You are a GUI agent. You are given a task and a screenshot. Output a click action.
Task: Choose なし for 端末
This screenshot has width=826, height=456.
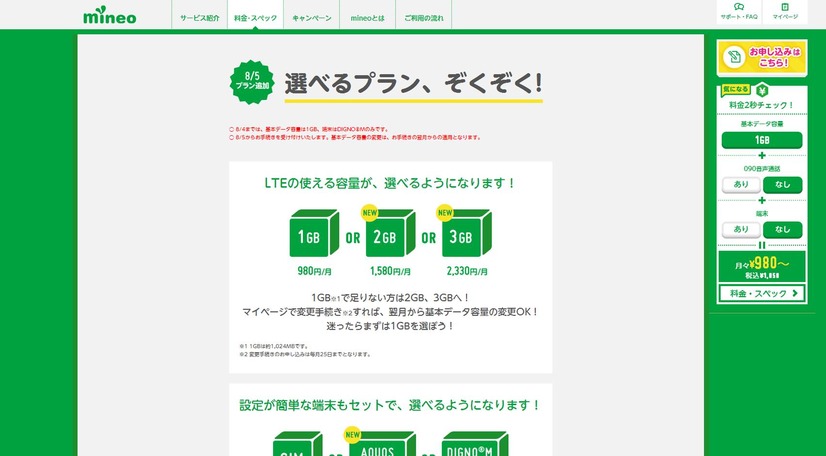tap(783, 230)
